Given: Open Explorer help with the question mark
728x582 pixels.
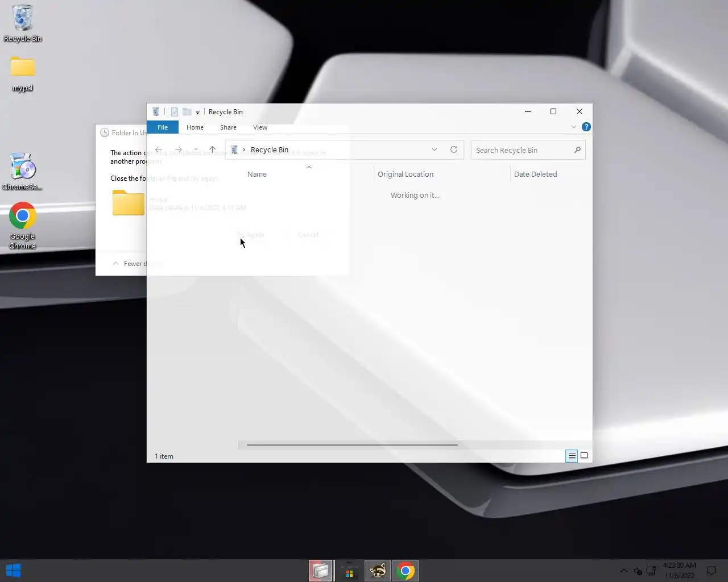Looking at the screenshot, I should pyautogui.click(x=586, y=127).
